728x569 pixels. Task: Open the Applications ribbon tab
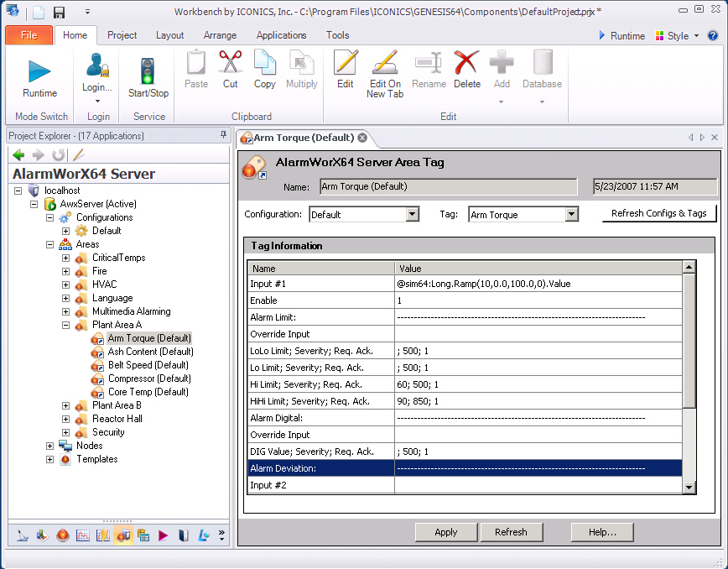[281, 35]
